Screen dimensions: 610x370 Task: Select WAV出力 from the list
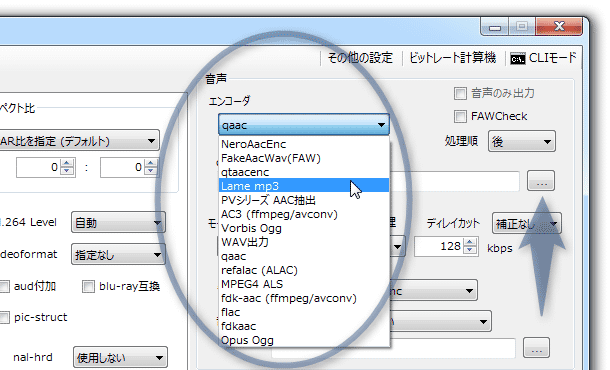pos(304,242)
